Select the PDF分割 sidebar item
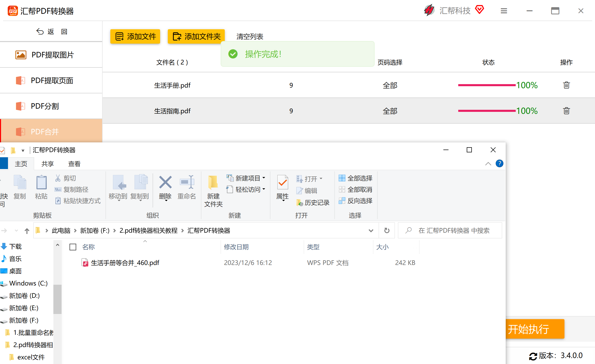Image resolution: width=595 pixels, height=364 pixels. pos(51,106)
